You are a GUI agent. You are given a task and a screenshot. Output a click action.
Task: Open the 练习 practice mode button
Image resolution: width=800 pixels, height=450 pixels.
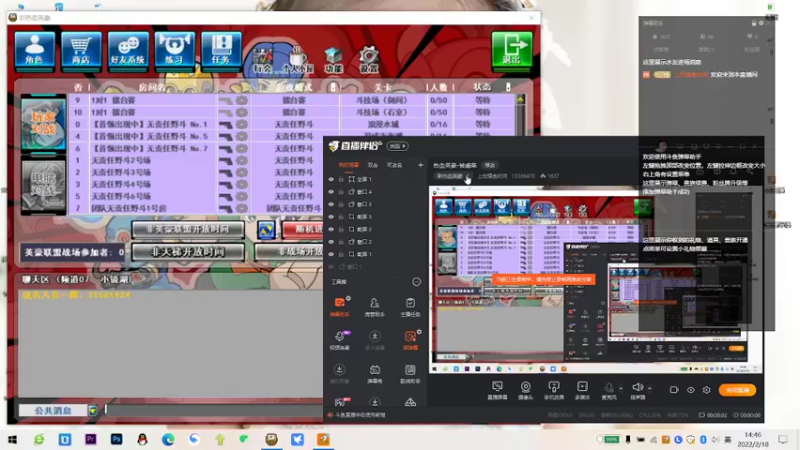click(174, 50)
